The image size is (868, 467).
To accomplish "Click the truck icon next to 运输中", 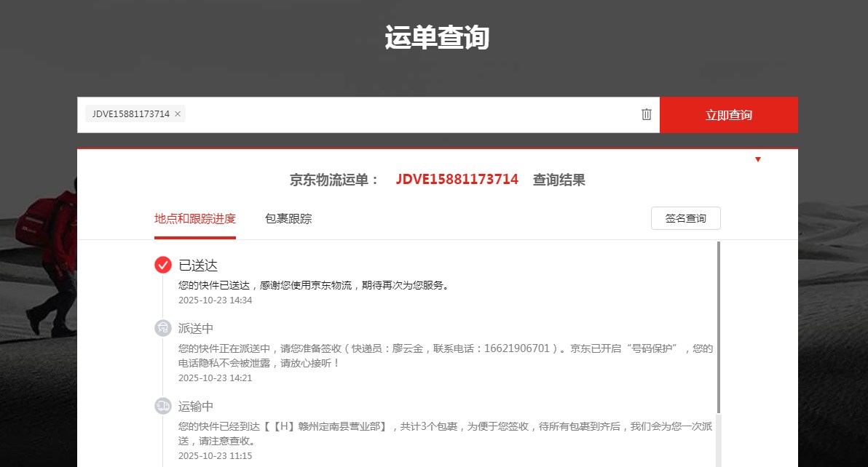I will point(163,406).
